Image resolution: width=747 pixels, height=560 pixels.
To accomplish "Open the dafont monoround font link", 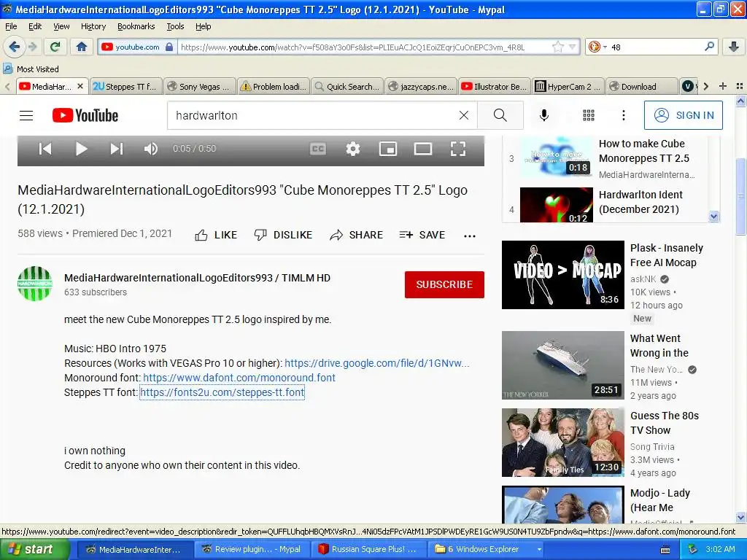I will click(x=239, y=378).
